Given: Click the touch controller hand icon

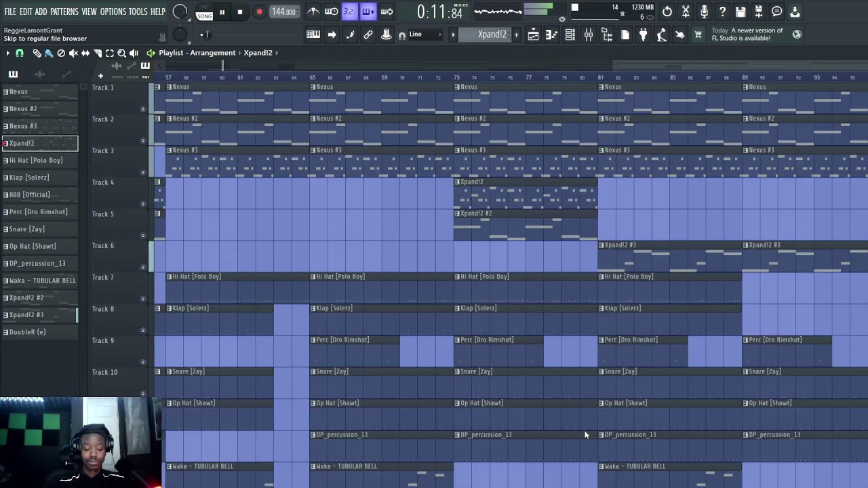Looking at the screenshot, I should [x=679, y=35].
